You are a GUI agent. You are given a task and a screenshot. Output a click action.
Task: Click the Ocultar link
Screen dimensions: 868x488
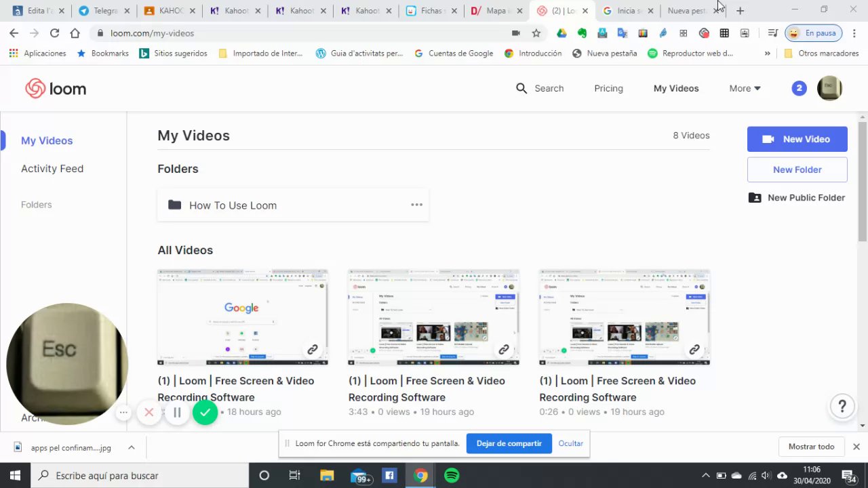tap(571, 443)
